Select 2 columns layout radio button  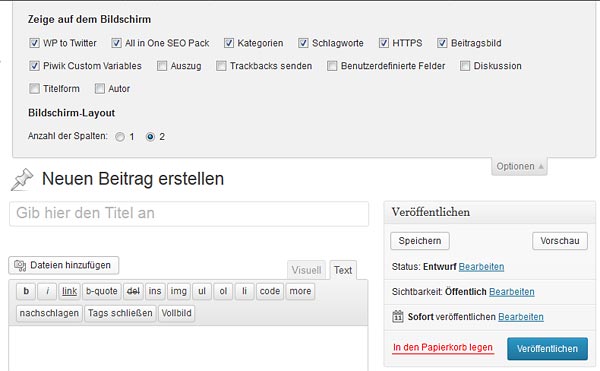[x=150, y=137]
